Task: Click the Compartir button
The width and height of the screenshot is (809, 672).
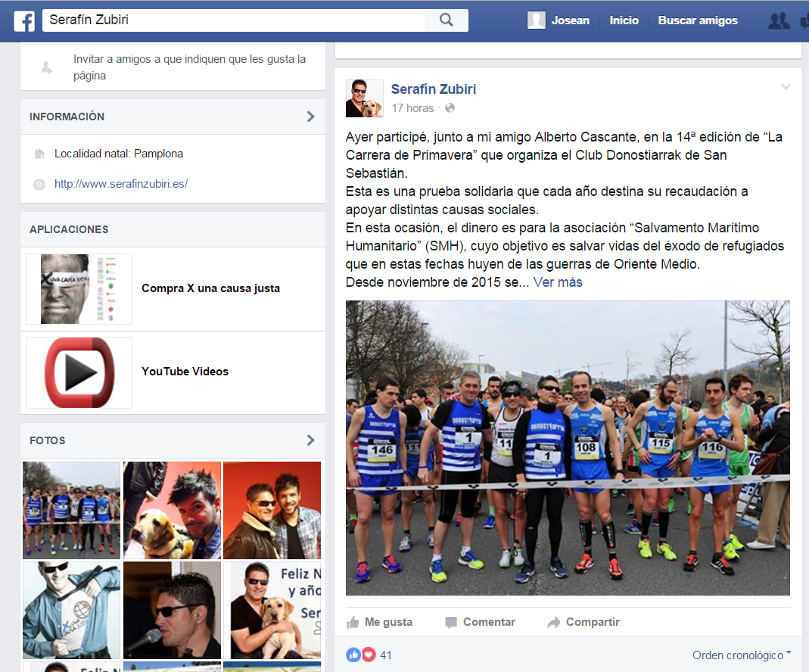Action: 583,623
